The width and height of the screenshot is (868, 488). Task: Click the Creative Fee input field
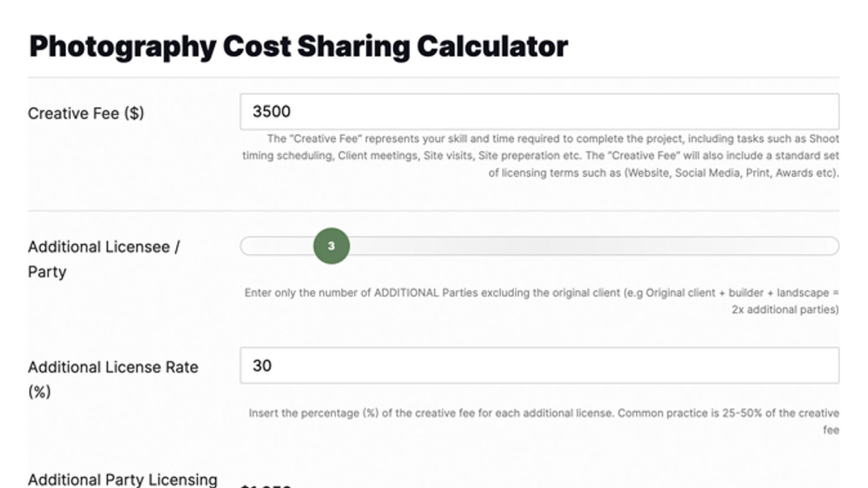click(x=539, y=112)
